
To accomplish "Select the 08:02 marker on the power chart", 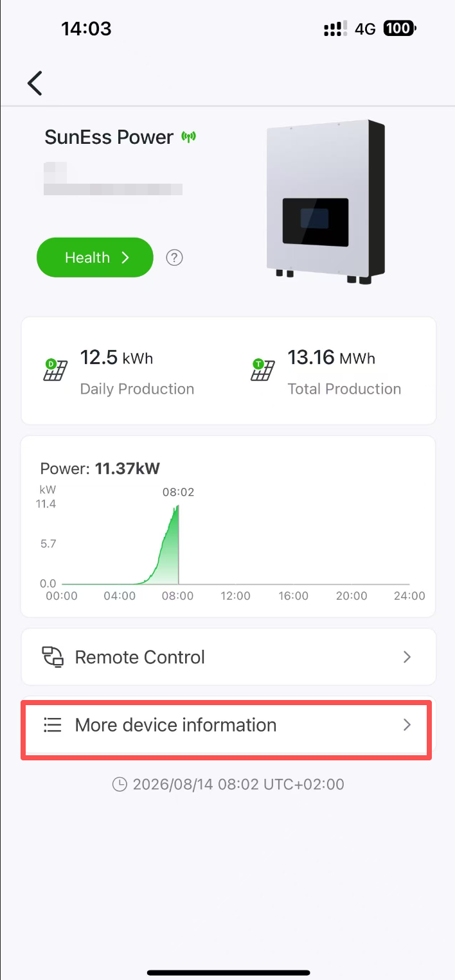I will [x=178, y=493].
